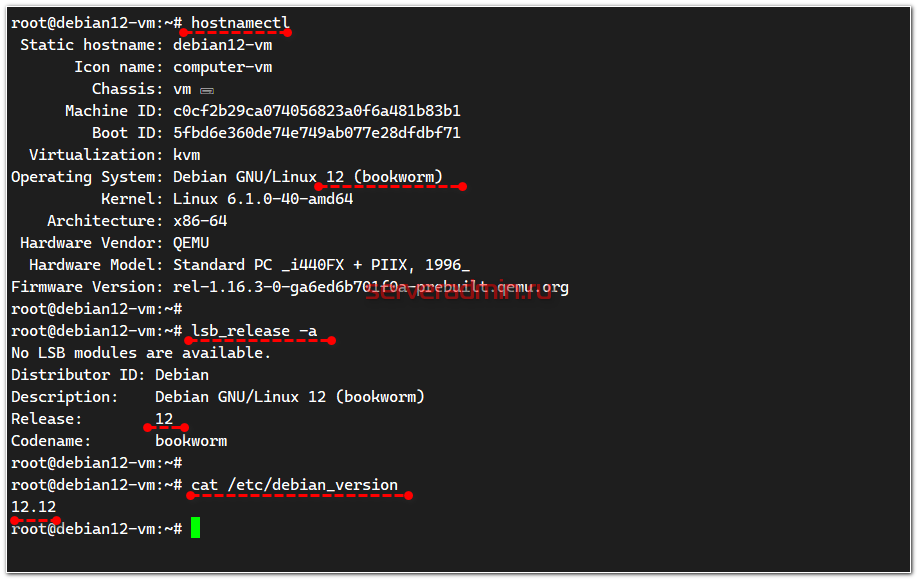Screen dimensions: 917x579
Task: Click the lsb_release -a command
Action: pos(254,331)
